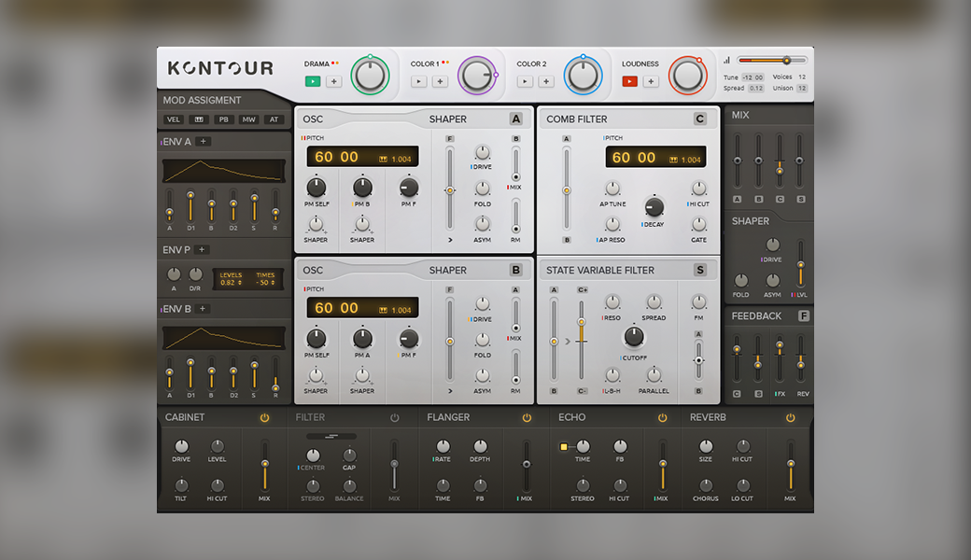This screenshot has width=971, height=560.
Task: Click the Feedback F badge icon
Action: (803, 316)
